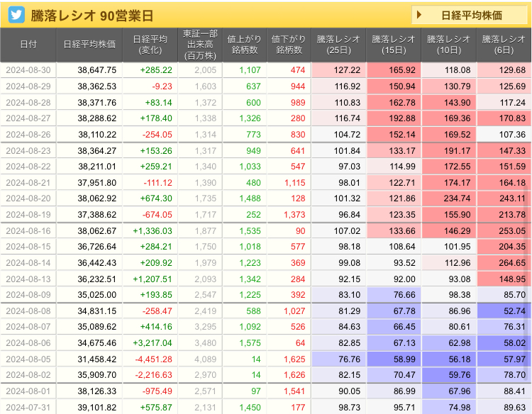The height and width of the screenshot is (414, 532).
Task: Select the date 2024-07-31
Action: 28,407
